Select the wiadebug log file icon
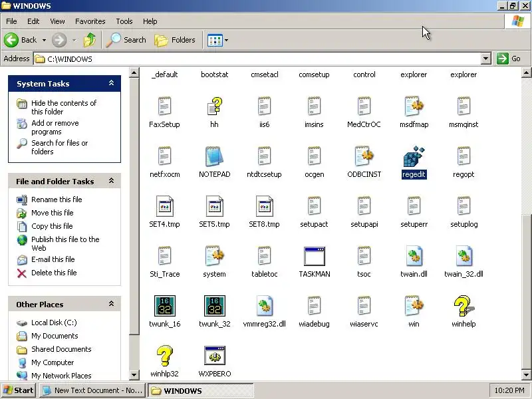The height and width of the screenshot is (399, 532). (x=314, y=306)
